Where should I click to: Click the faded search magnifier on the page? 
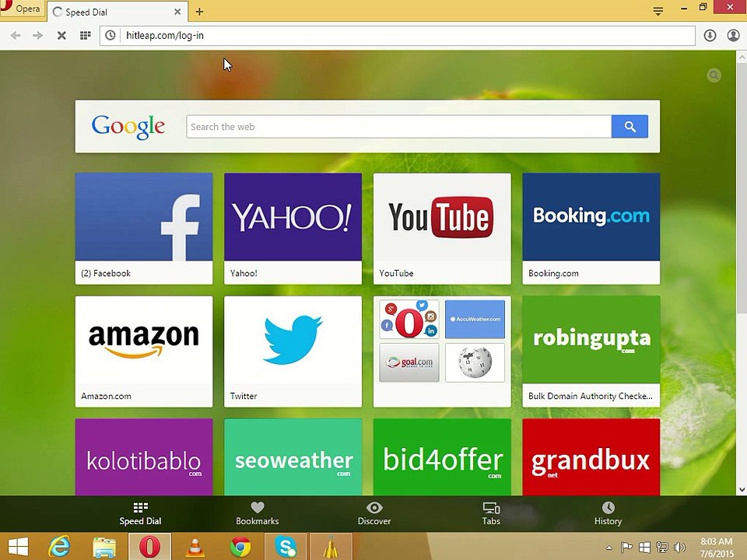pos(714,75)
